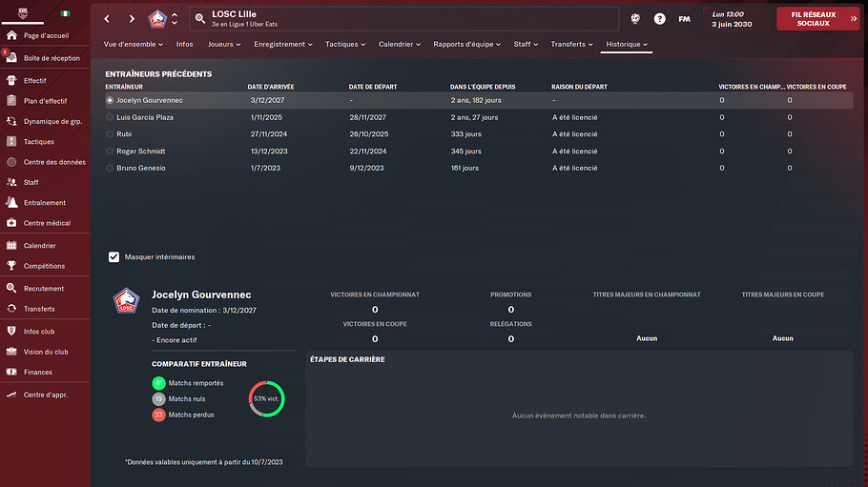868x487 pixels.
Task: Sort by Date d'arrivée column header
Action: [x=271, y=87]
